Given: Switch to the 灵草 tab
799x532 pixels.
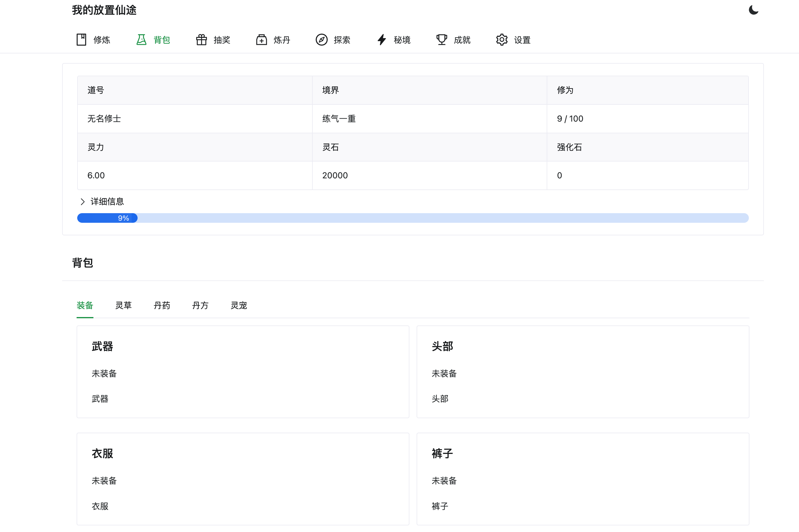Looking at the screenshot, I should click(x=123, y=305).
